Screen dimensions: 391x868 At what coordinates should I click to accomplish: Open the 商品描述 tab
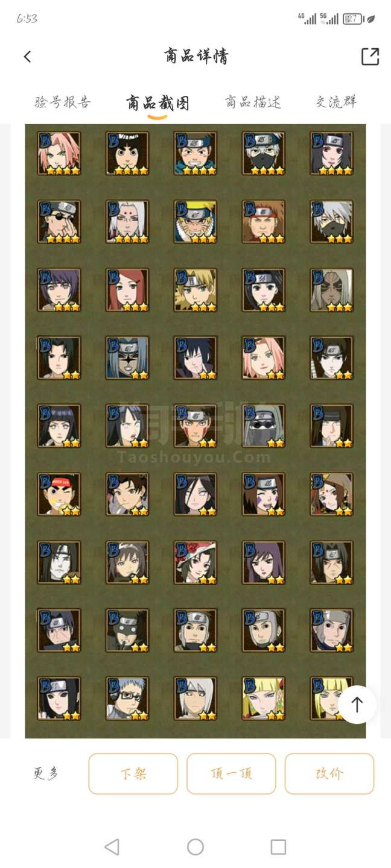[253, 102]
